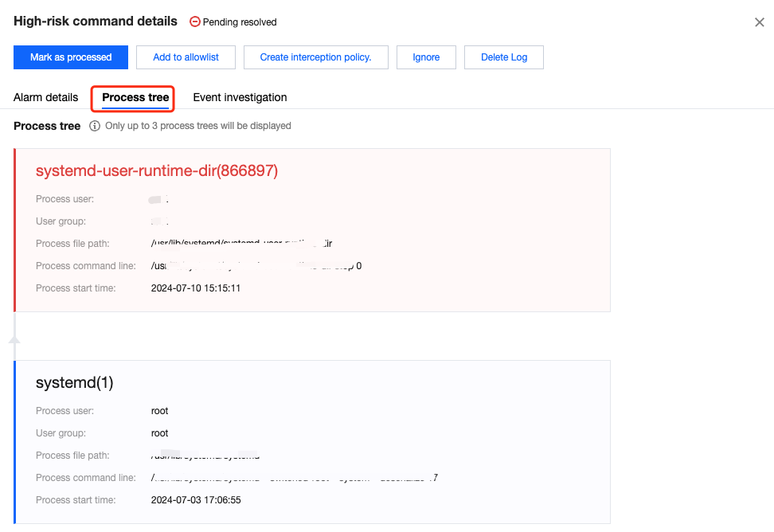The width and height of the screenshot is (774, 532).
Task: Click systemd-user-runtime-dir Process file path label
Action: coord(72,243)
